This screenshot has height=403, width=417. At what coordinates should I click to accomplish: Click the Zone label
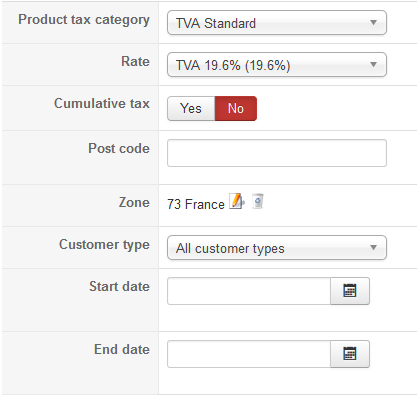point(134,202)
